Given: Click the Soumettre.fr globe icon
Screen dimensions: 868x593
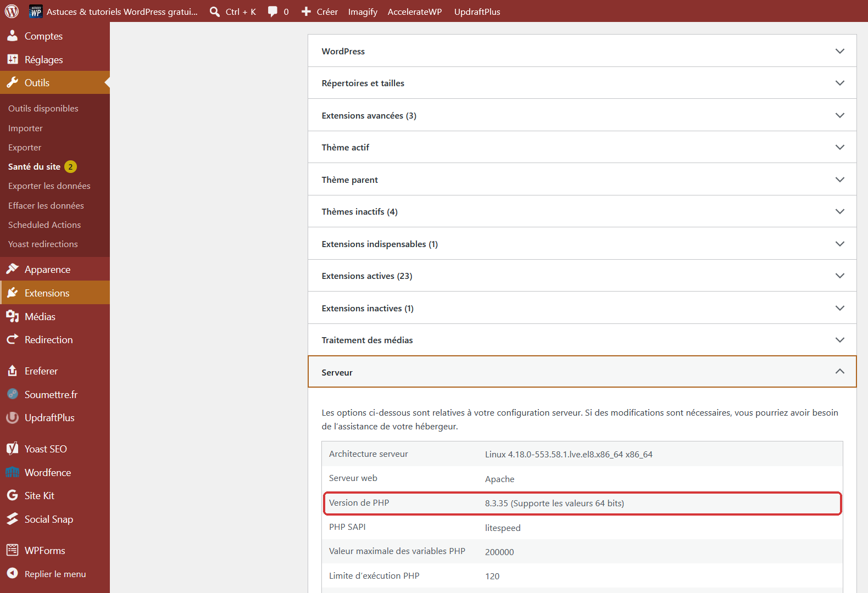Looking at the screenshot, I should pos(13,394).
